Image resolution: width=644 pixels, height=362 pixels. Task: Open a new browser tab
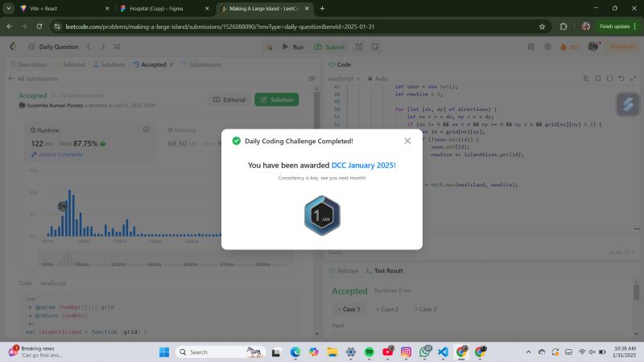tap(322, 8)
